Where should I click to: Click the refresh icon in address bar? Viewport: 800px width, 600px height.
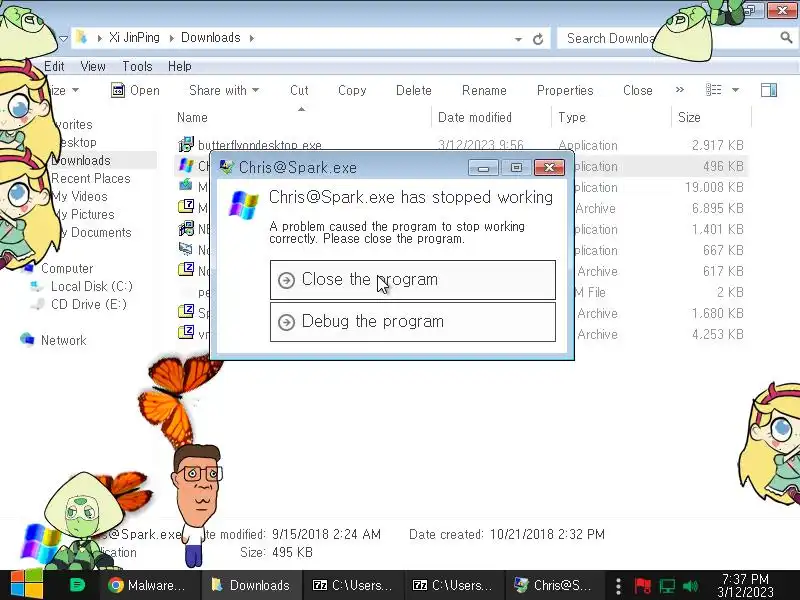538,39
